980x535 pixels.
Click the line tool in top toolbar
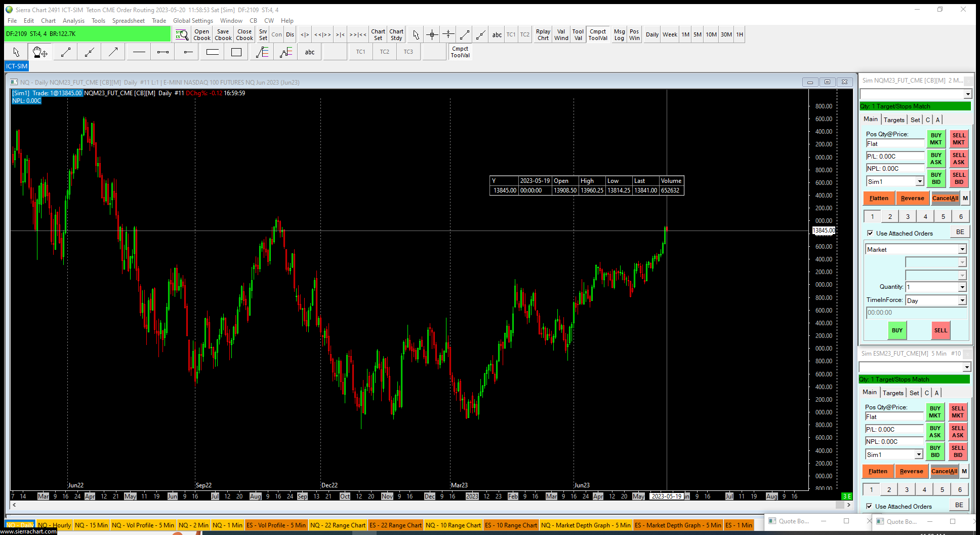[464, 34]
